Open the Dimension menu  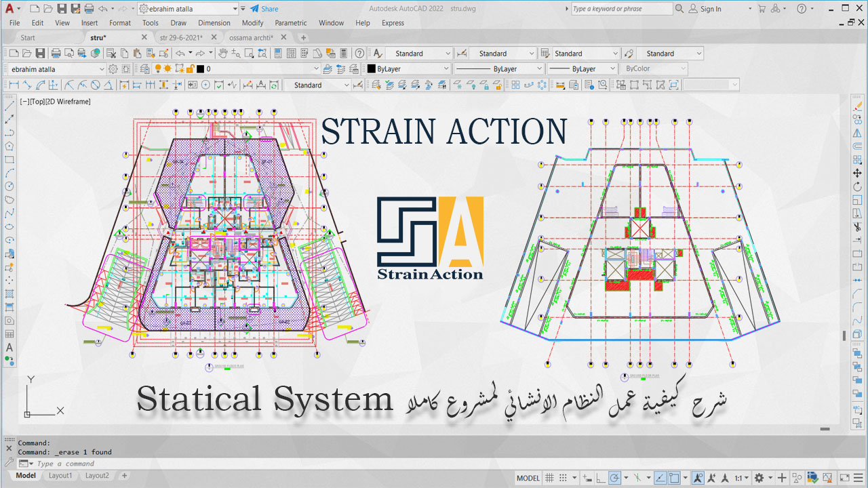pos(214,23)
